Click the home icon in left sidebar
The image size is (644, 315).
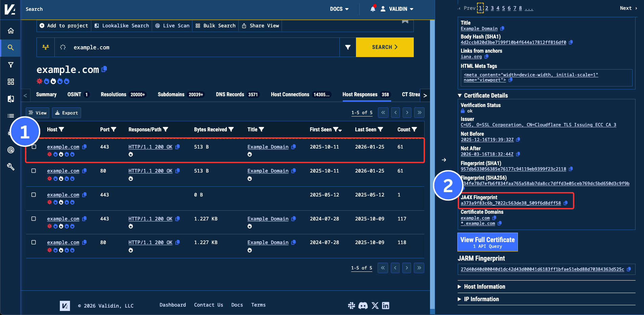[11, 31]
